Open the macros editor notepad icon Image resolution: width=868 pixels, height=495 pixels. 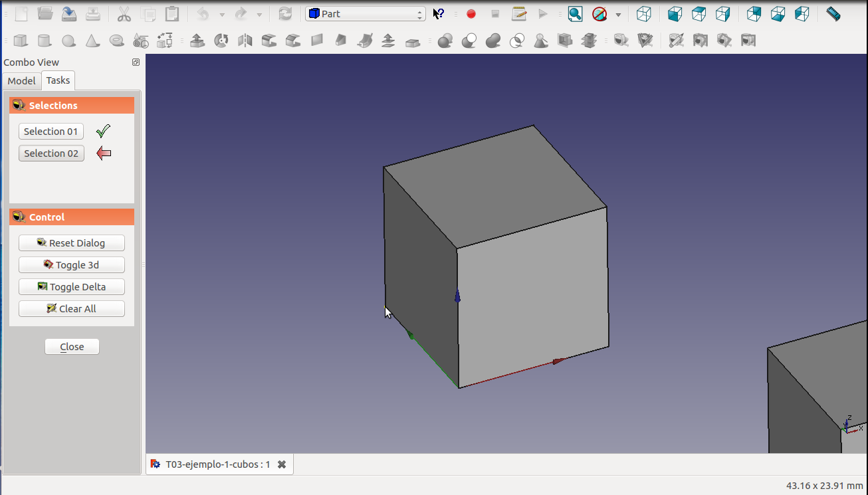point(519,14)
